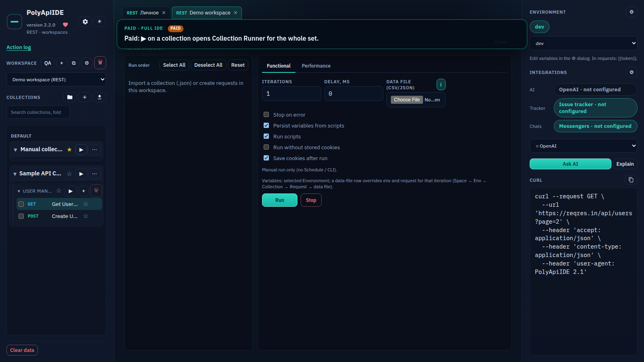The height and width of the screenshot is (362, 644).
Task: Open environment settings gear
Action: point(632,12)
